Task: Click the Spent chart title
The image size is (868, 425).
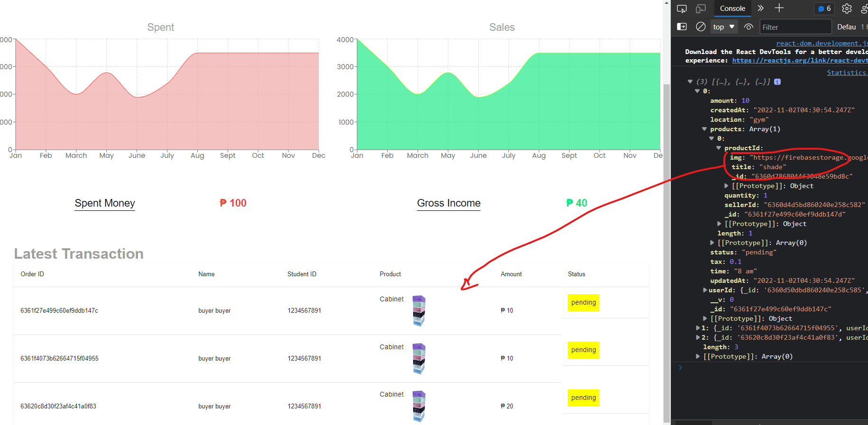Action: 161,27
